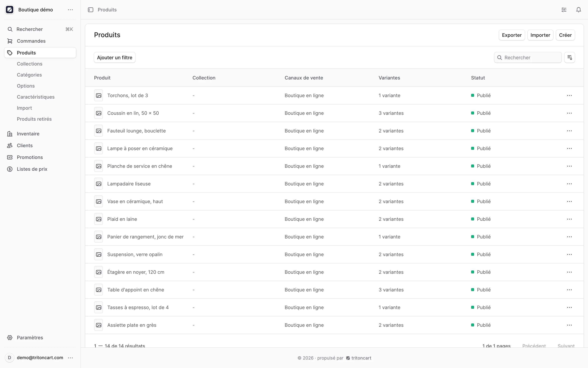Click the Paramètres gear icon
The width and height of the screenshot is (588, 368).
coord(10,338)
